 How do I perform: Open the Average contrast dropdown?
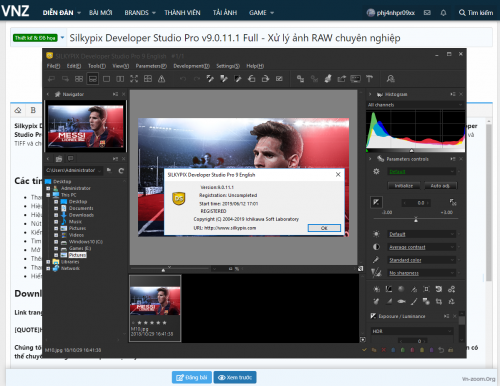pyautogui.click(x=422, y=247)
